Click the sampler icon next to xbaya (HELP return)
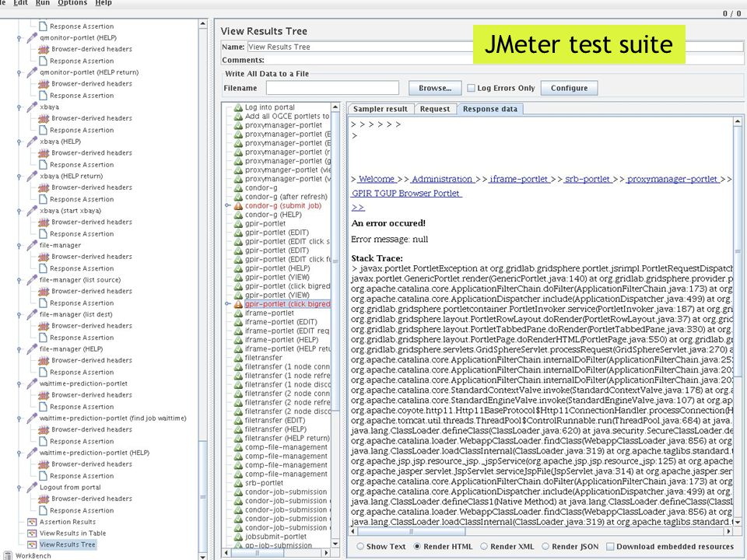 tap(32, 177)
